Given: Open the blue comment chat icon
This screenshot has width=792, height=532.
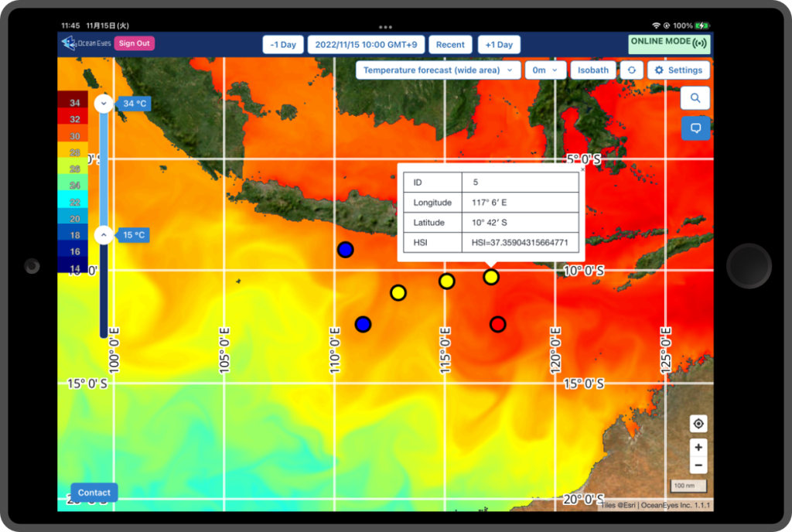Looking at the screenshot, I should [x=695, y=128].
